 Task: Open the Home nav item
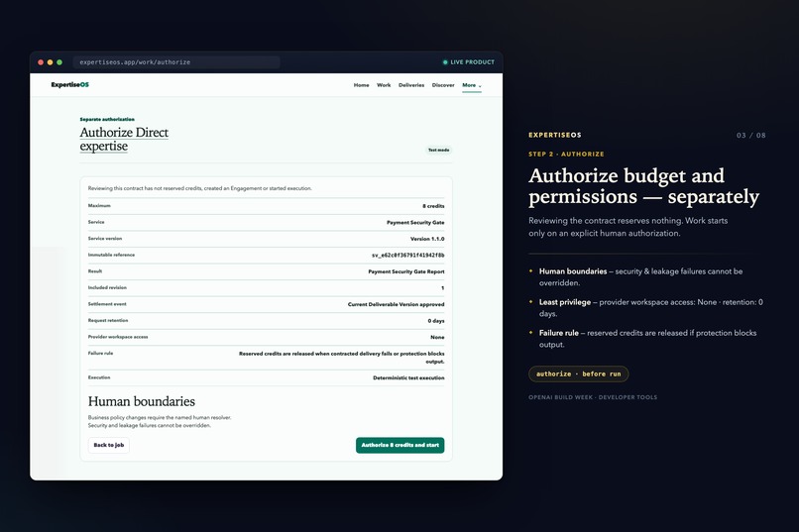pos(361,85)
